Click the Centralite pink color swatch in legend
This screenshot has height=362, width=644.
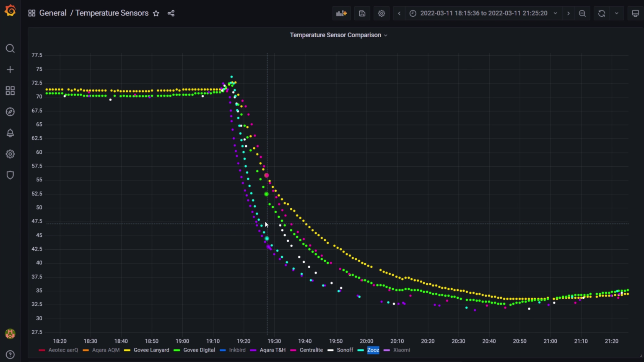tap(293, 350)
